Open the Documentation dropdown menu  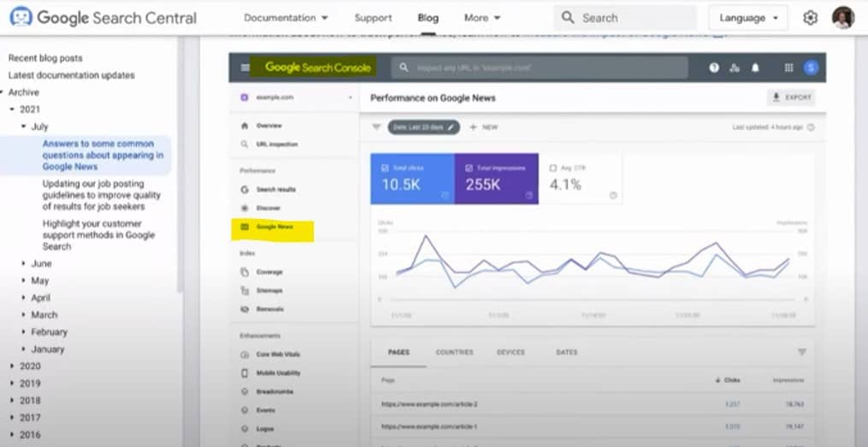pyautogui.click(x=286, y=18)
